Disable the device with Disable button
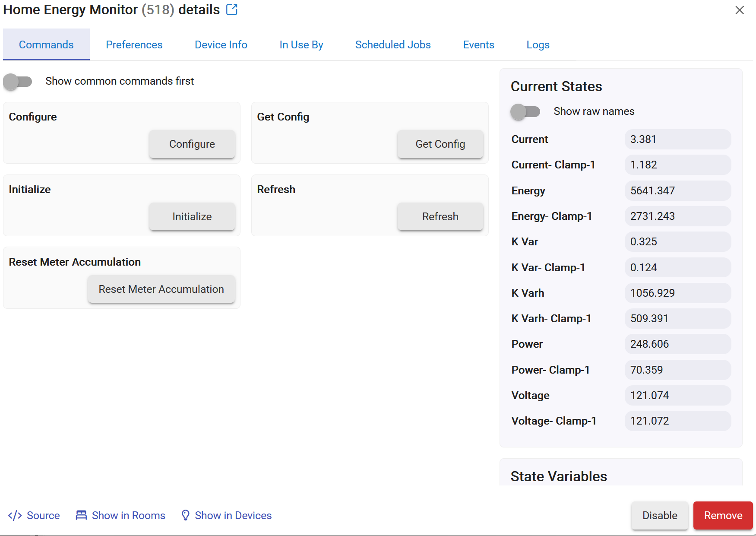The height and width of the screenshot is (536, 756). 660,515
